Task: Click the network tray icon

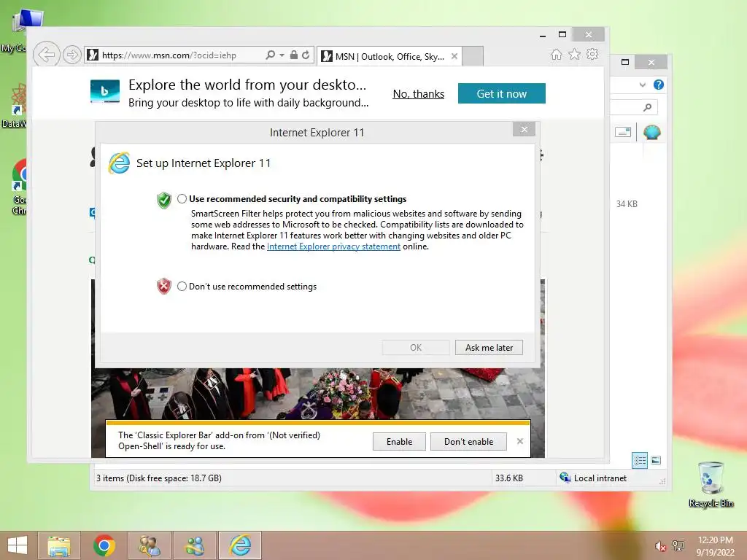Action: (678, 546)
